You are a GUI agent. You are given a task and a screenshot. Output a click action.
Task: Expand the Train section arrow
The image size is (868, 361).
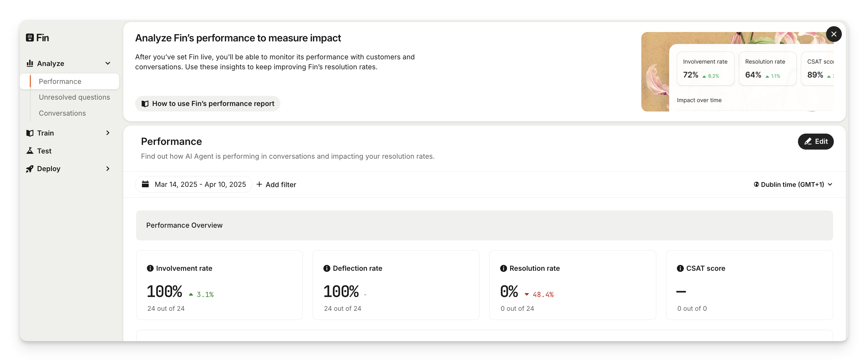click(108, 133)
